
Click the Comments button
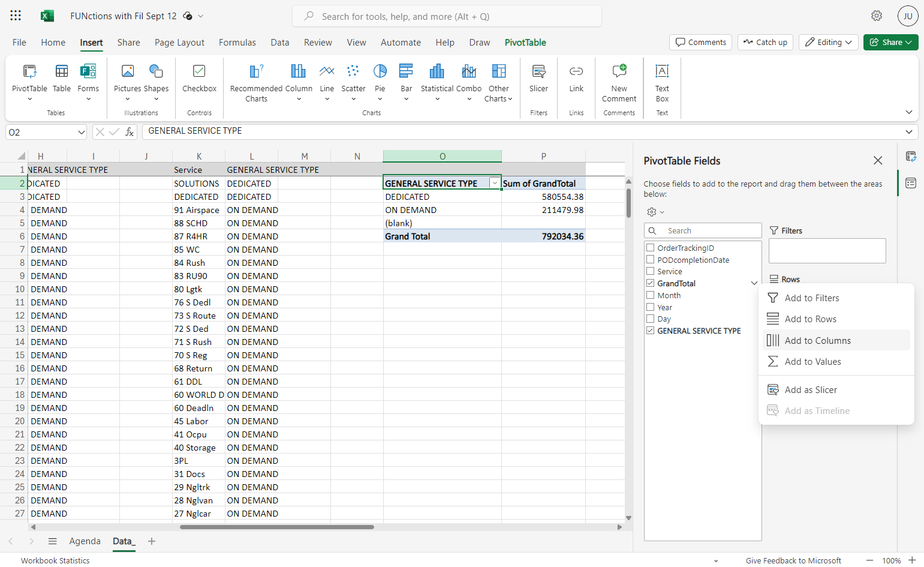(x=700, y=42)
